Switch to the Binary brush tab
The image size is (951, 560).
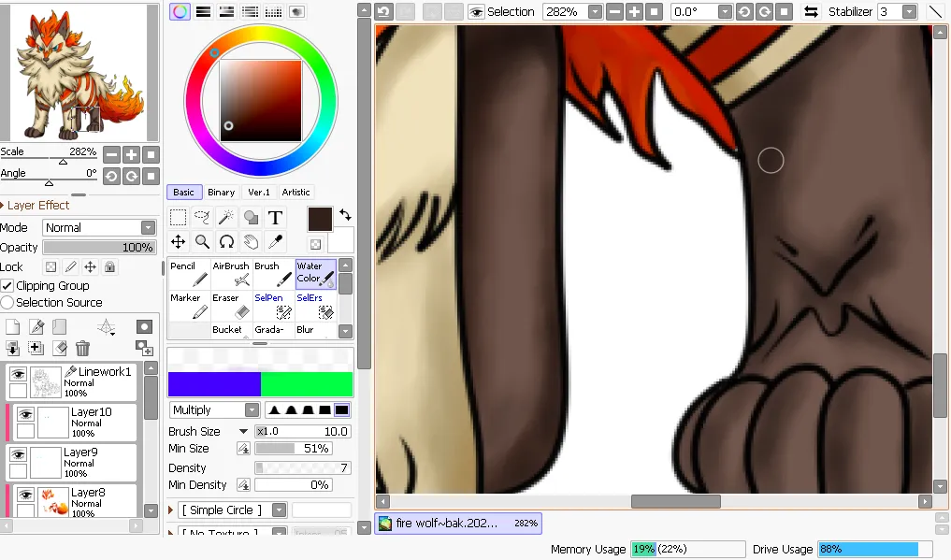pos(222,193)
